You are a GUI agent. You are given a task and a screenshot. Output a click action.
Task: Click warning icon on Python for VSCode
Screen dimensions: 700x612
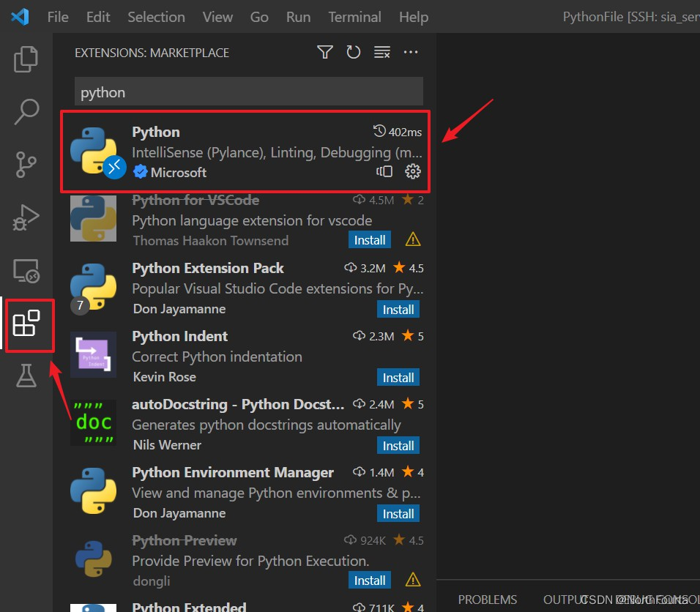pyautogui.click(x=413, y=239)
